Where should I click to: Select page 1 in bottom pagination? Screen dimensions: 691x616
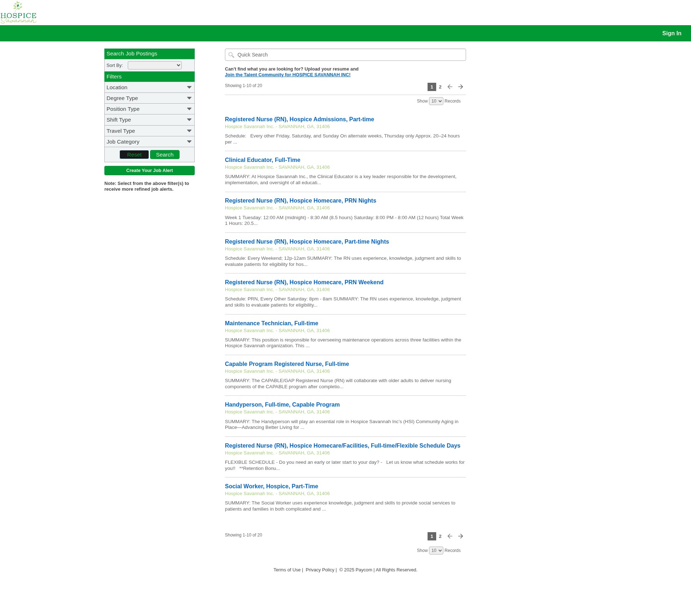(432, 536)
